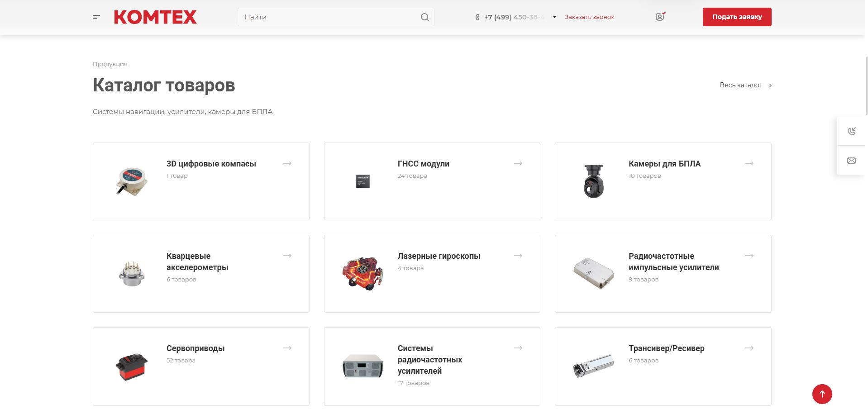Click the arrow on Сервоприводы card
This screenshot has width=868, height=414.
(287, 348)
